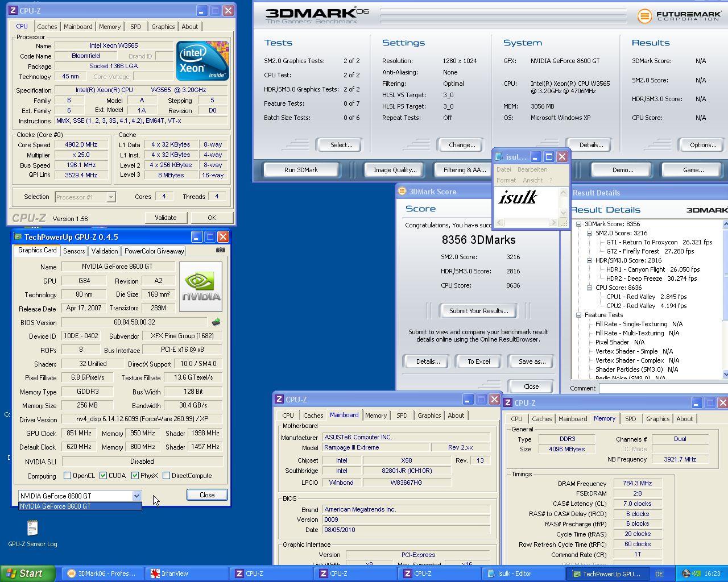Toggle the PhysX checkbox
728x582 pixels.
click(x=135, y=476)
